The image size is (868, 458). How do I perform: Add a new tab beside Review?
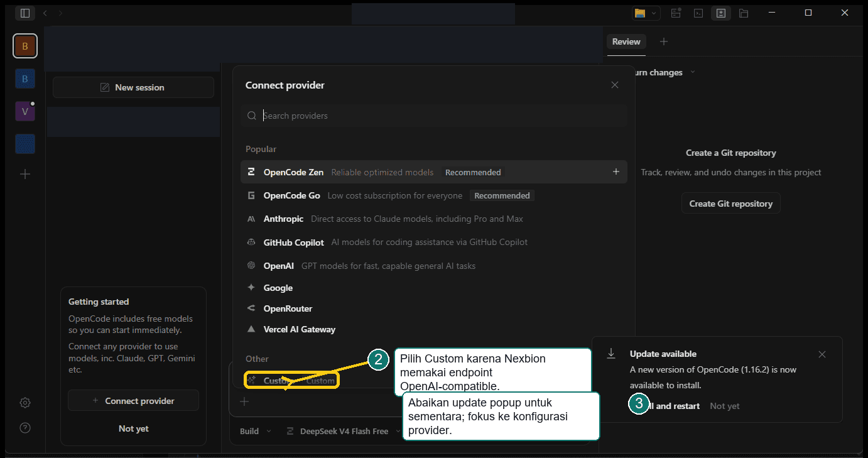664,41
